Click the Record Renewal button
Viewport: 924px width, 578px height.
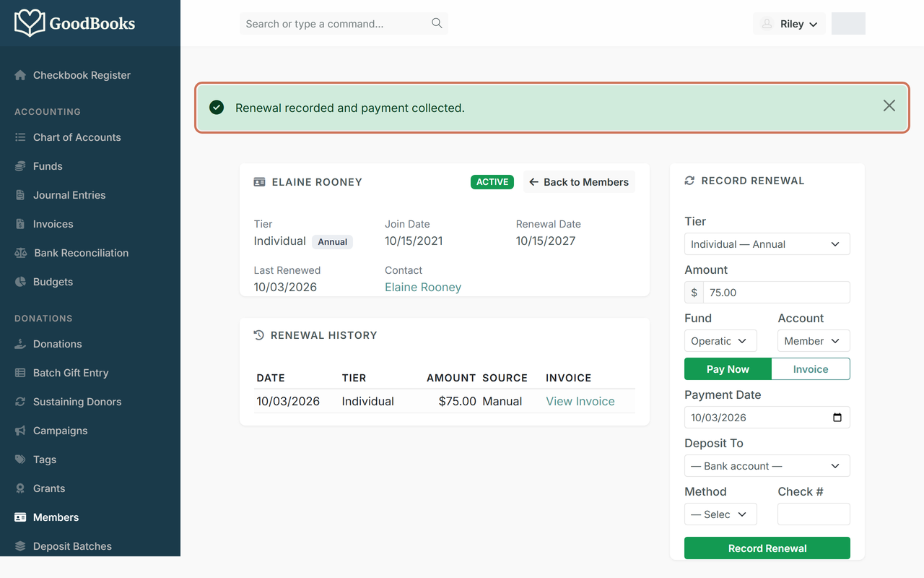click(x=767, y=548)
